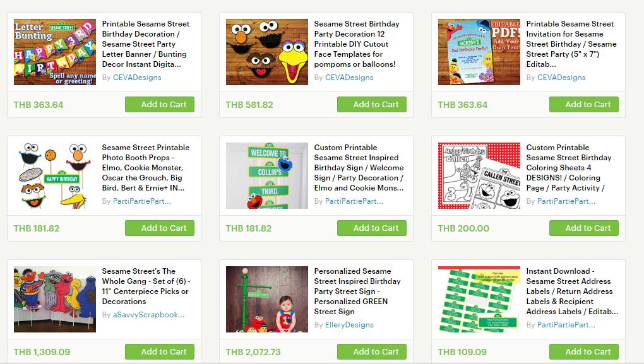Visit the aSavvyScrapbook seller link

pyautogui.click(x=148, y=315)
